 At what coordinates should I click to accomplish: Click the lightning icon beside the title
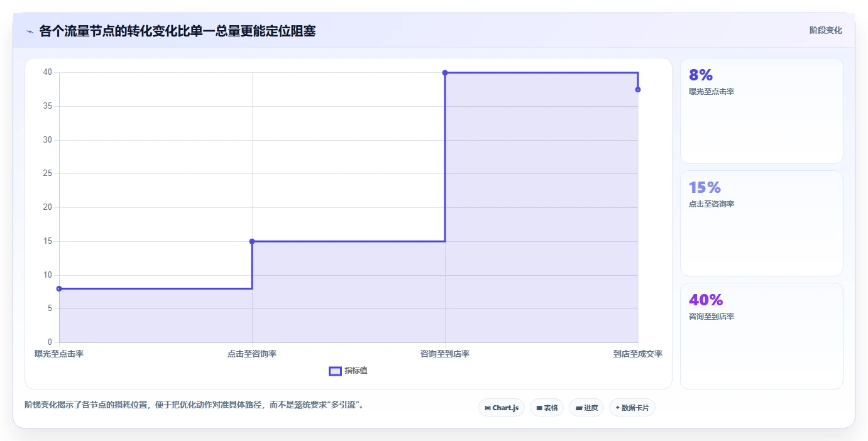point(30,31)
